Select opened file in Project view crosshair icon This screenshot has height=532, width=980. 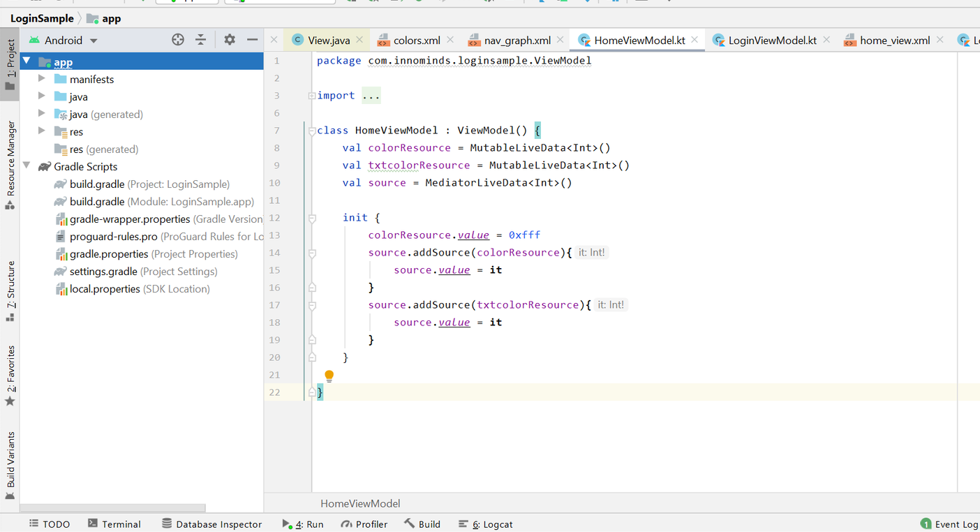pyautogui.click(x=177, y=40)
